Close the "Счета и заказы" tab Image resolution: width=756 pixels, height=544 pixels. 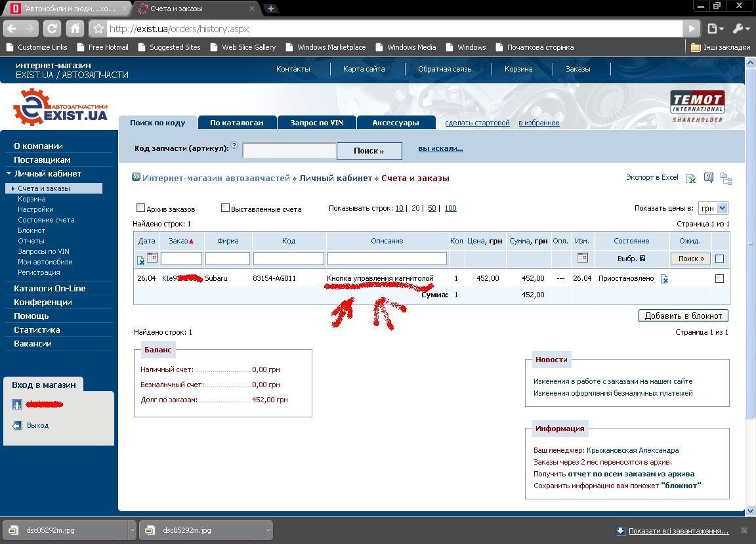[x=252, y=8]
